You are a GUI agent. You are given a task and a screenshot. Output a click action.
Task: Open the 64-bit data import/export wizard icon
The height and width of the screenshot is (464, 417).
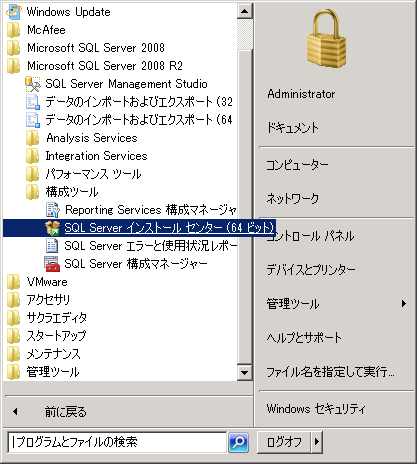[33, 120]
